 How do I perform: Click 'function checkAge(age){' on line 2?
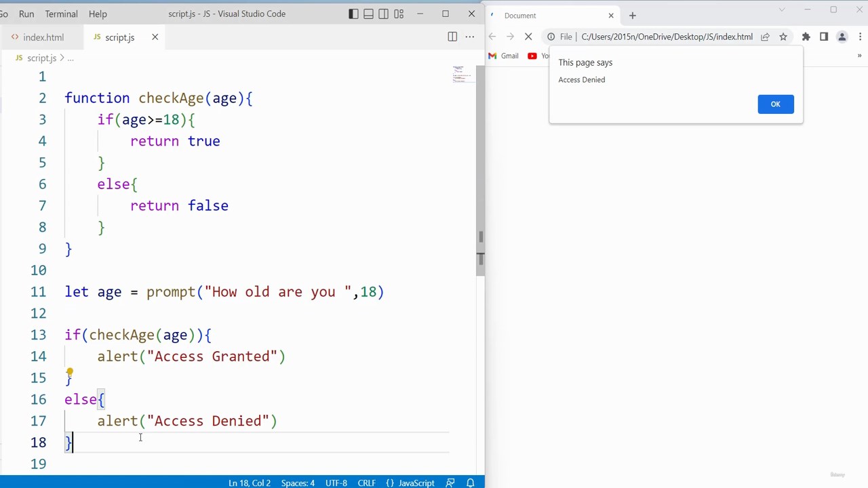pyautogui.click(x=159, y=98)
